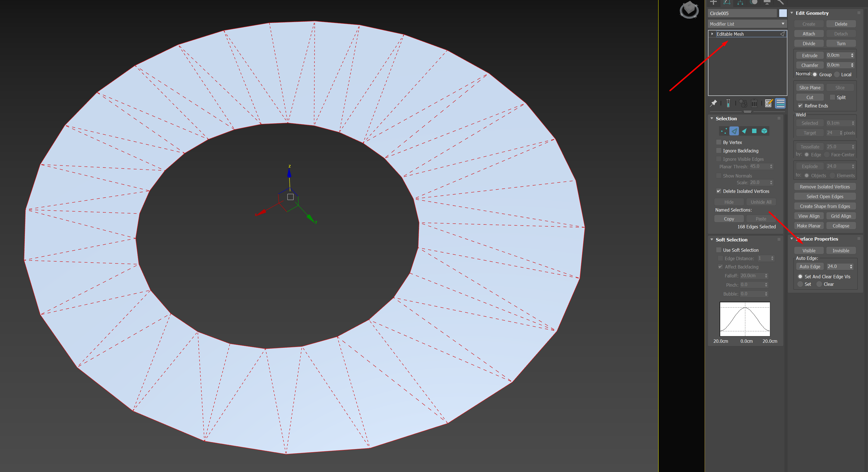Toggle Show End Result test-tube icon
868x472 pixels.
(x=728, y=103)
